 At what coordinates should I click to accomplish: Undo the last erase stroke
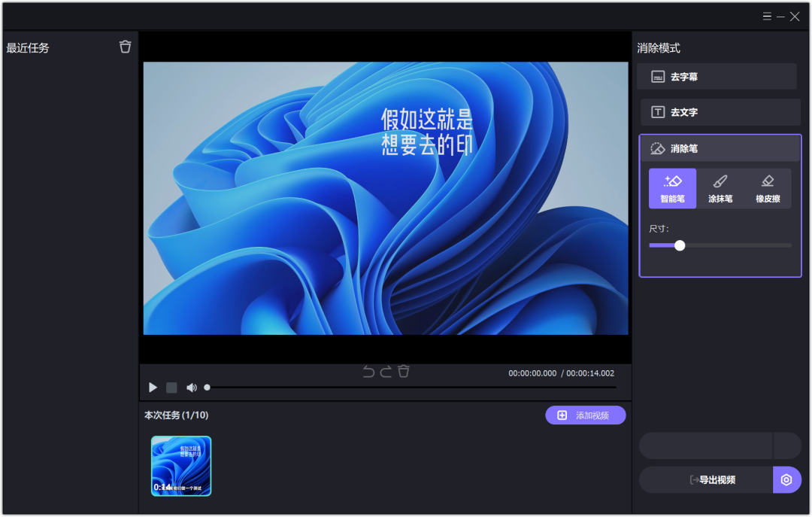click(368, 371)
